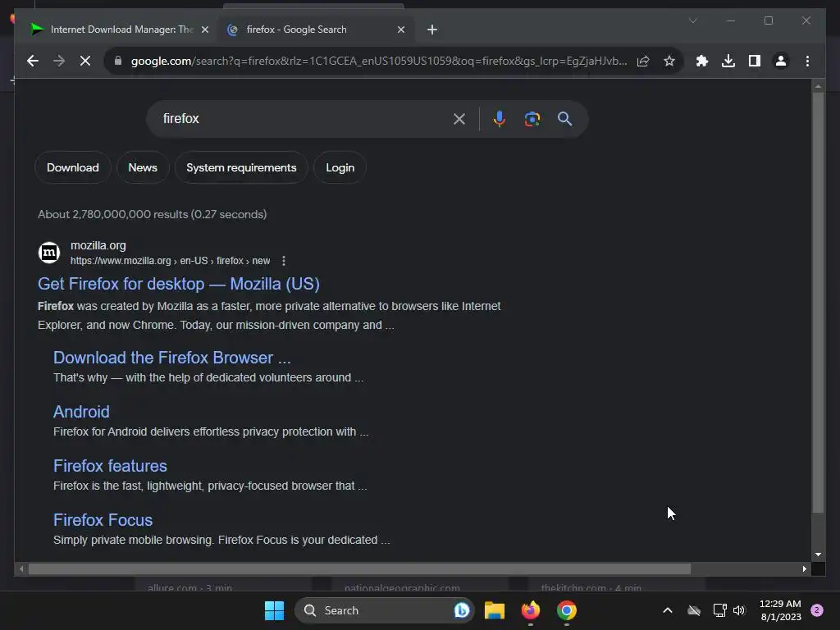This screenshot has height=630, width=840.
Task: Focus the Chrome address bar URL
Action: [x=379, y=61]
